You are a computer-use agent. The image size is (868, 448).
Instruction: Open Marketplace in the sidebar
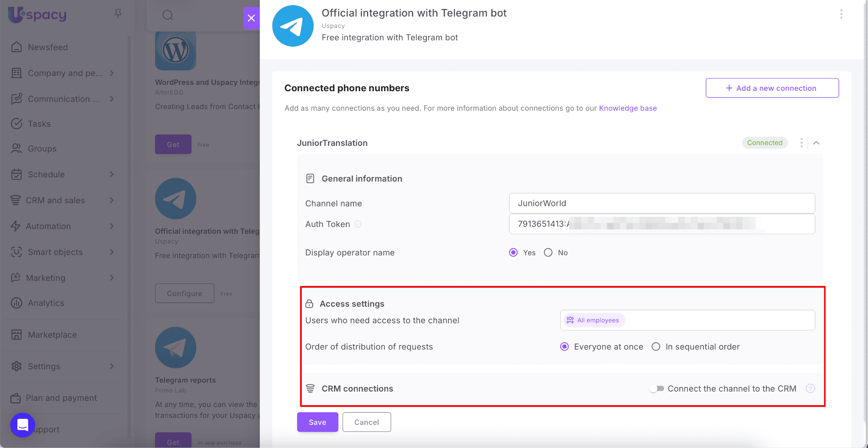click(52, 335)
